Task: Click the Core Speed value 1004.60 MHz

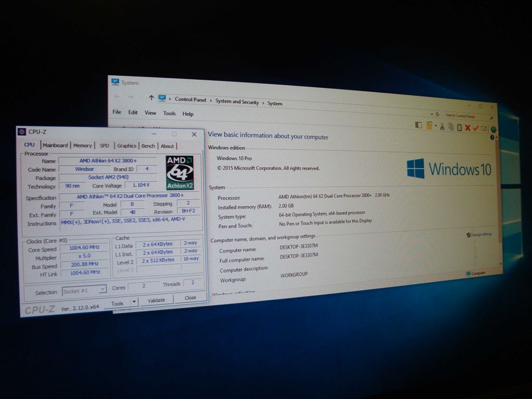Action: point(84,248)
